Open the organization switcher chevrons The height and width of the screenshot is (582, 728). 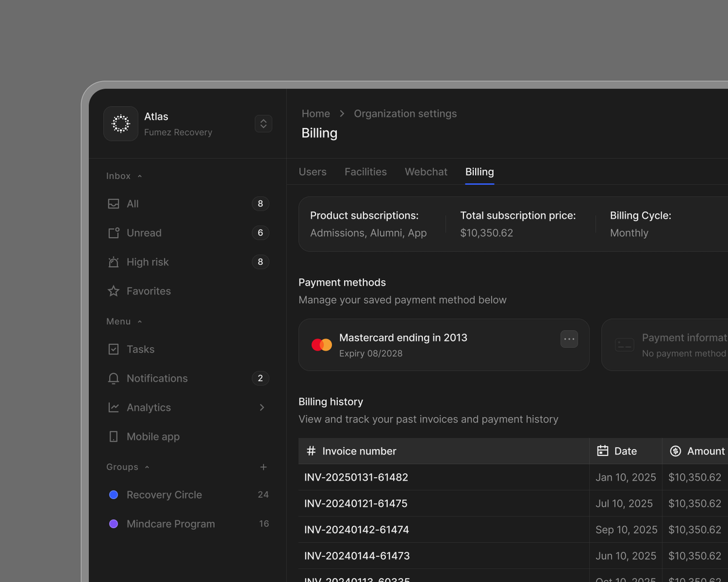[x=263, y=124]
